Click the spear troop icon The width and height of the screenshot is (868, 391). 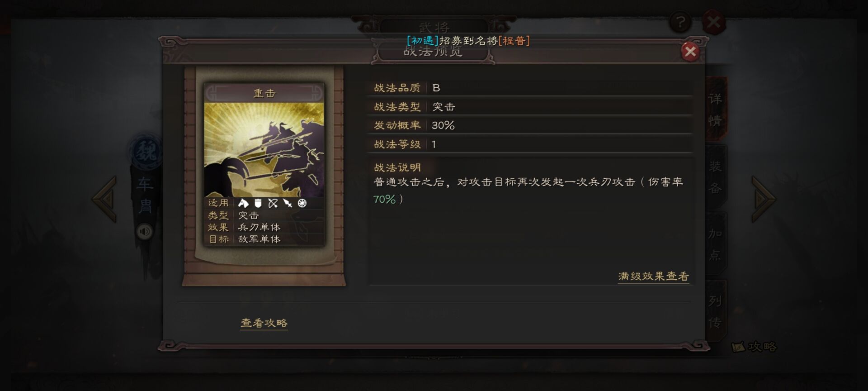(288, 203)
